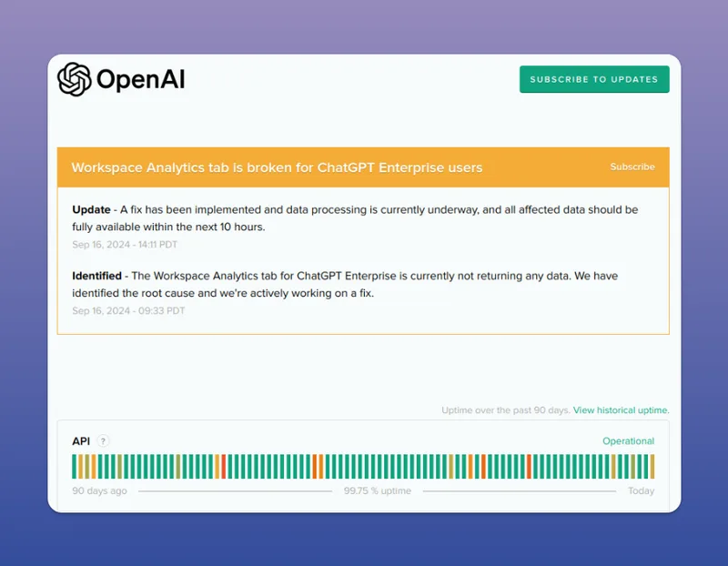Click the Identified entry timestamp
Image resolution: width=728 pixels, height=566 pixels.
[x=126, y=311]
